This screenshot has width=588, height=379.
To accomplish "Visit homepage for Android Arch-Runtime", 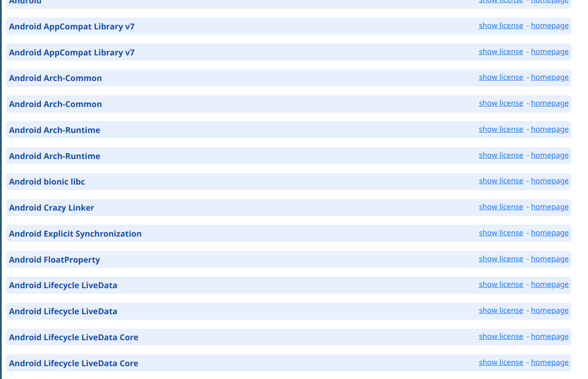I will pos(550,129).
